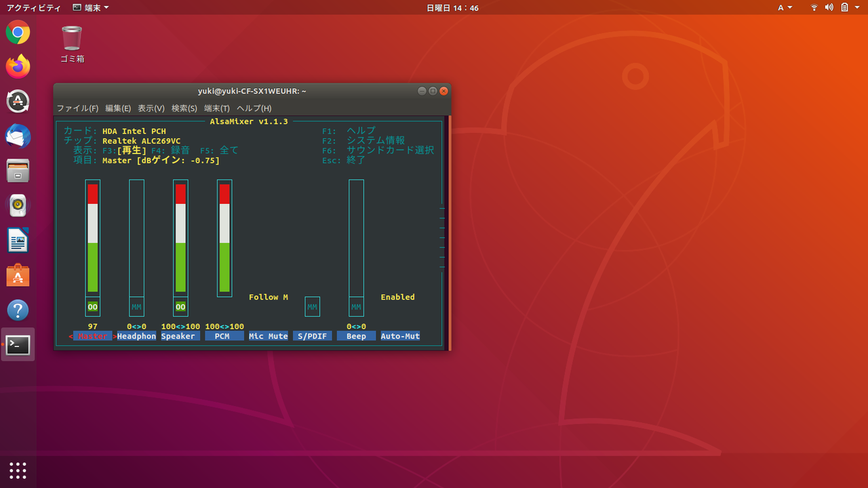Open Rhythmbox music player from the dock
This screenshot has height=488, width=868.
tap(17, 205)
